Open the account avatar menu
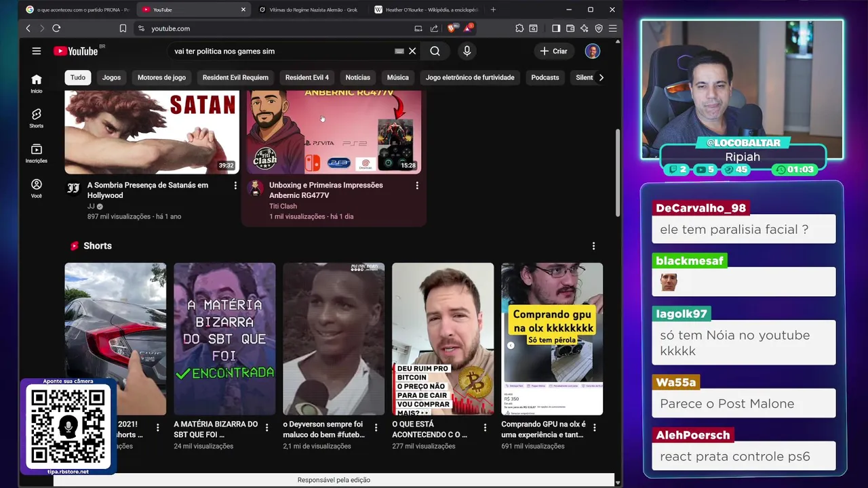The width and height of the screenshot is (868, 488). click(593, 51)
